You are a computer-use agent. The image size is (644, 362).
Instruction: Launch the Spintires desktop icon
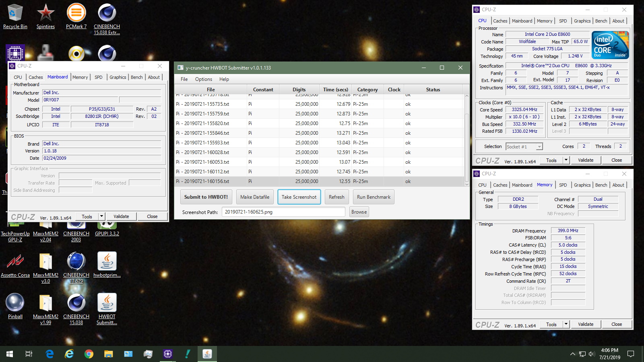[45, 16]
